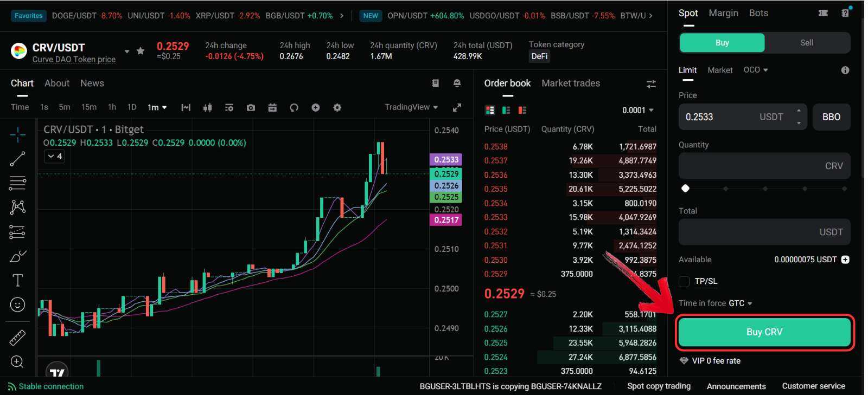Click the quantity percentage slider handle
Image resolution: width=868 pixels, height=395 pixels.
(x=685, y=189)
